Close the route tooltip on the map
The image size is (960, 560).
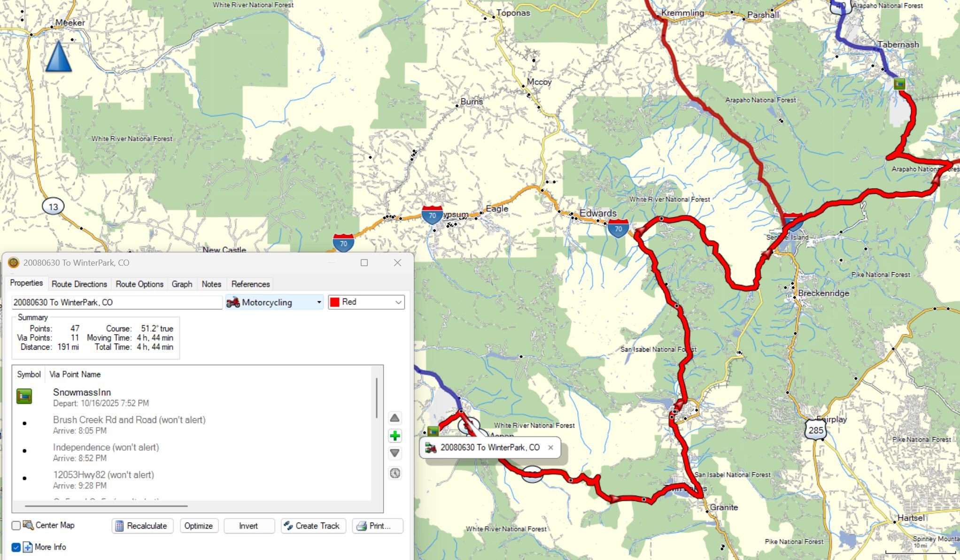pyautogui.click(x=550, y=447)
